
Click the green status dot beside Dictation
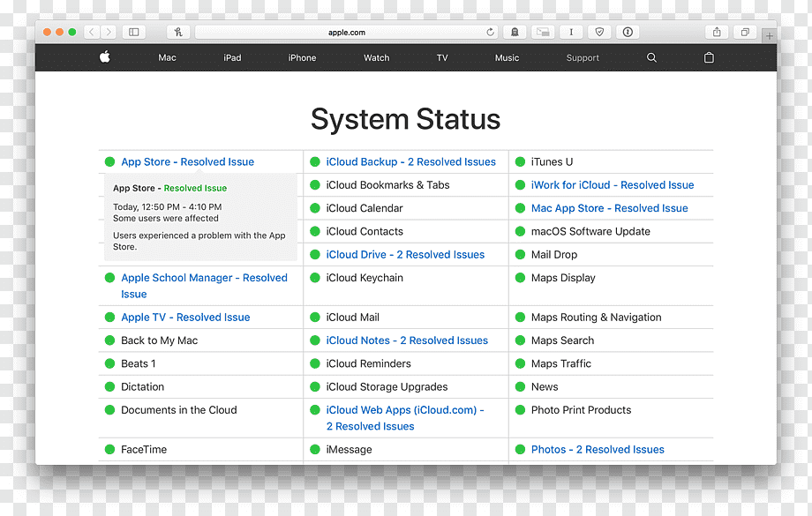coord(109,386)
